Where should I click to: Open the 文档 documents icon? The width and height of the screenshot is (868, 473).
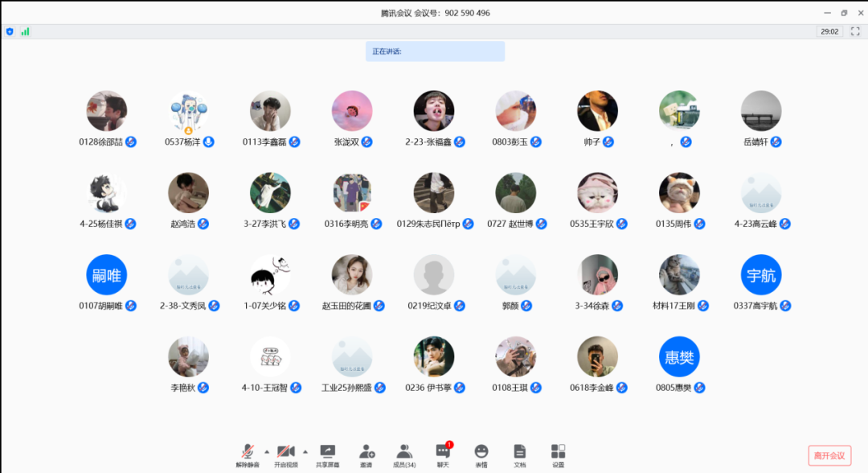click(520, 454)
